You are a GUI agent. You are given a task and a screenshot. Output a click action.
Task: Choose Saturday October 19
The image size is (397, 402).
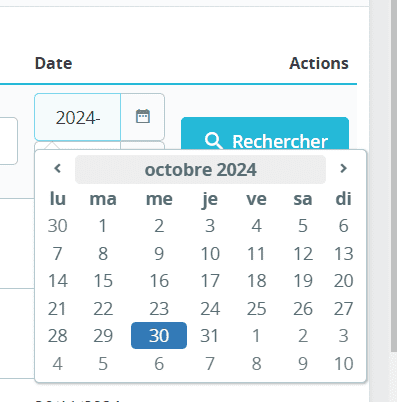[x=303, y=281]
